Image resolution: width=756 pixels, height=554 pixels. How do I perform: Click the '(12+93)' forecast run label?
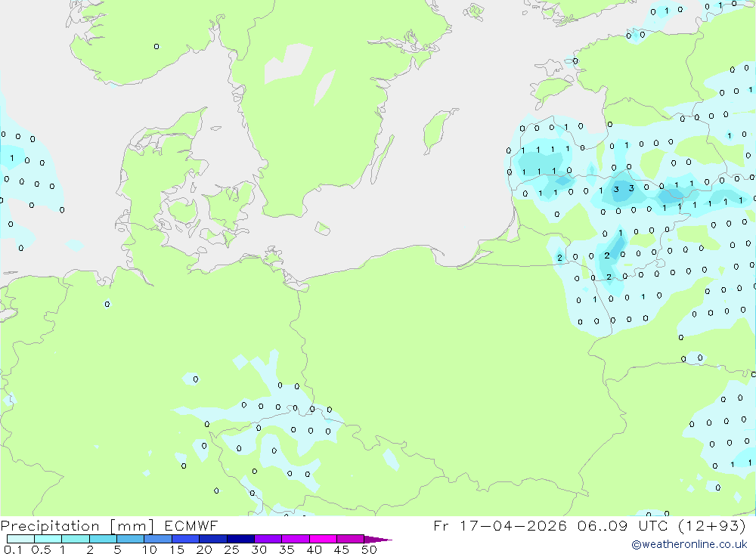(712, 526)
